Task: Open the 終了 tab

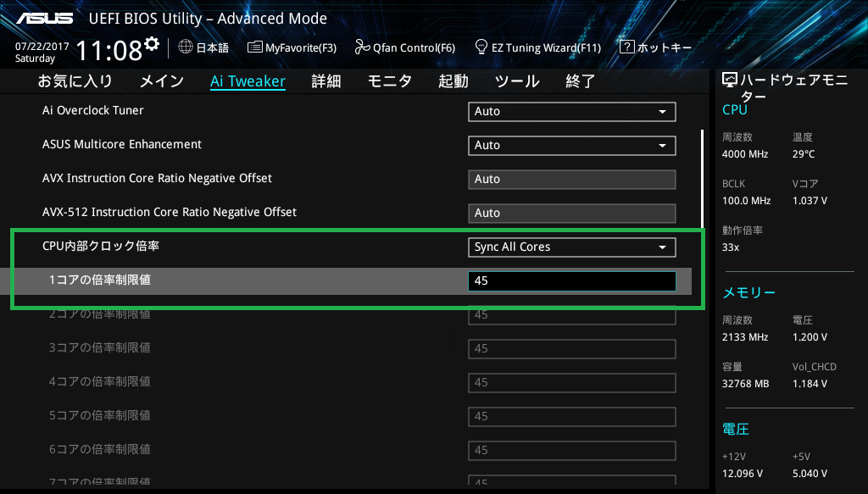Action: (580, 81)
